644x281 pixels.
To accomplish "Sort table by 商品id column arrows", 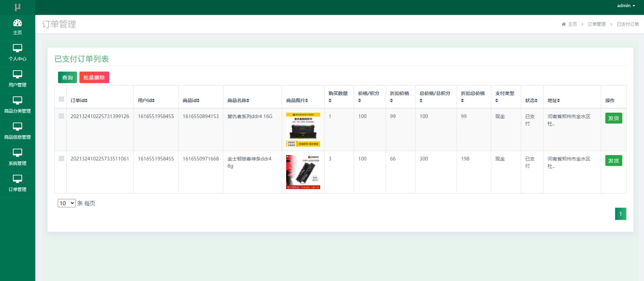I will pyautogui.click(x=198, y=101).
